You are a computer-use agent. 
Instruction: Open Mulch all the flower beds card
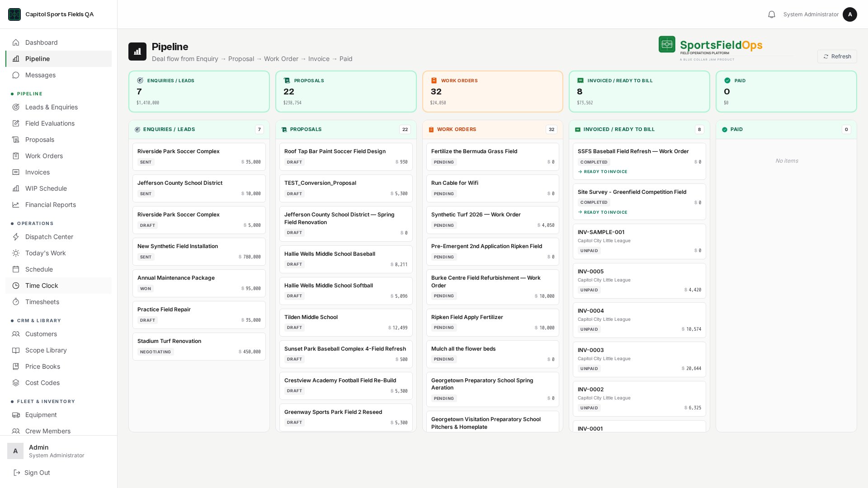(493, 354)
